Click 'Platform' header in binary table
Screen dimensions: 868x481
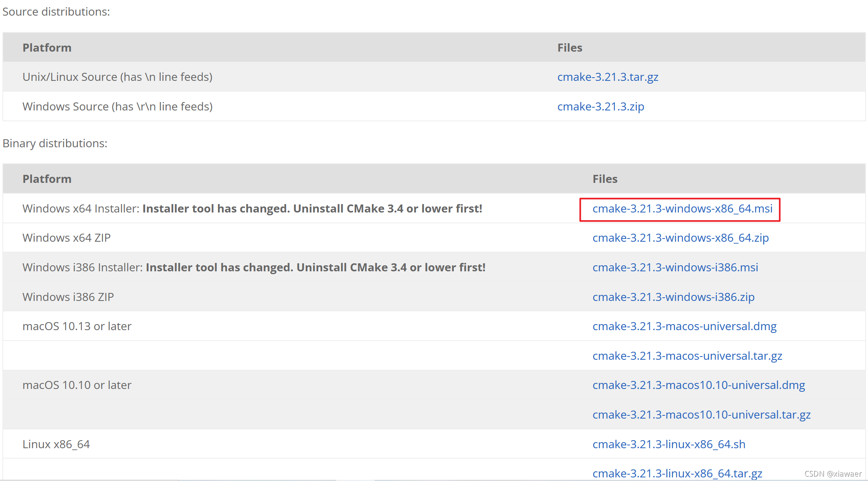(x=47, y=179)
